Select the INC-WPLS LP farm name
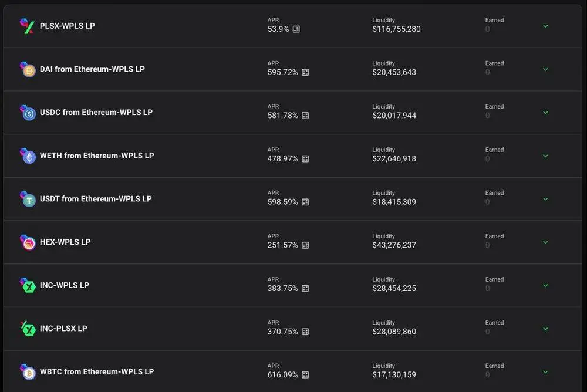Screen dimensions: 587x392 (65, 285)
